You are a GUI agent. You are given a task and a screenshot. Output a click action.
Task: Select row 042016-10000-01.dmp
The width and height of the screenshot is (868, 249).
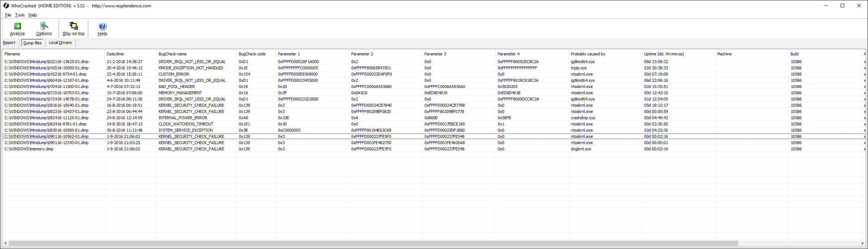pyautogui.click(x=434, y=68)
